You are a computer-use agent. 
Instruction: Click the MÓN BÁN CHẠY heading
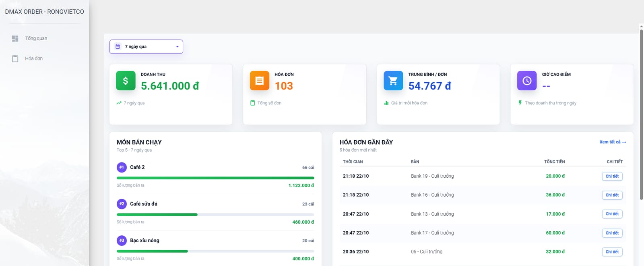point(139,142)
